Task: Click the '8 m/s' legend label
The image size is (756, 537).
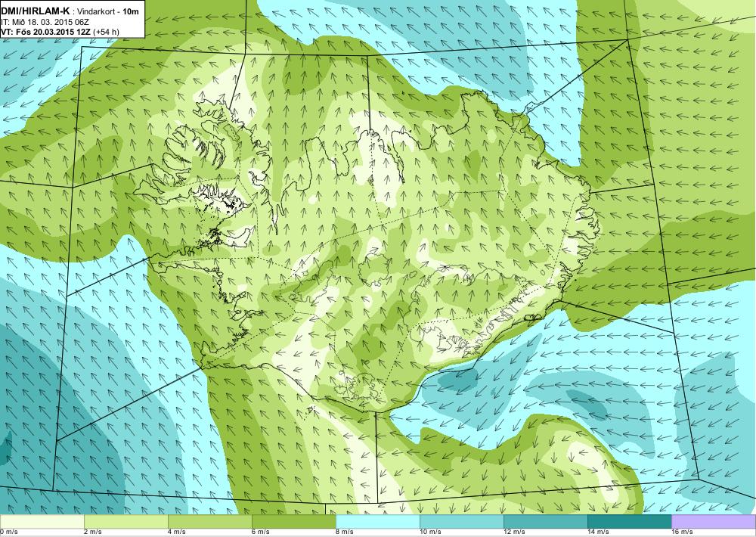Action: point(345,532)
